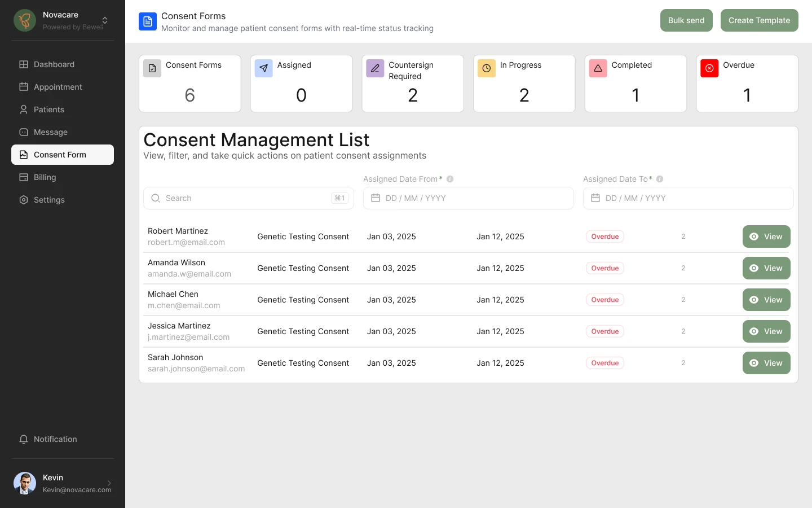Click sarah.johnson@email.com email text
This screenshot has width=812, height=508.
click(x=196, y=369)
